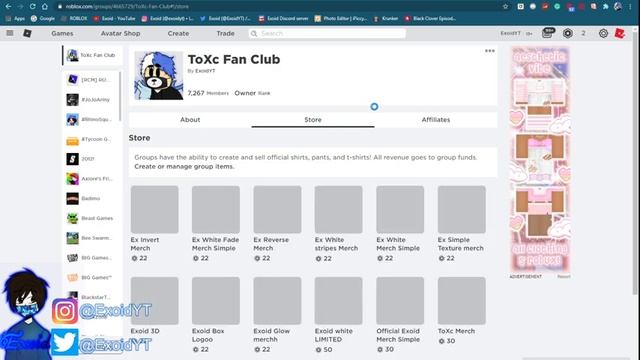Select the Bee Swarm group in sidebar
640x360 pixels.
[x=91, y=238]
